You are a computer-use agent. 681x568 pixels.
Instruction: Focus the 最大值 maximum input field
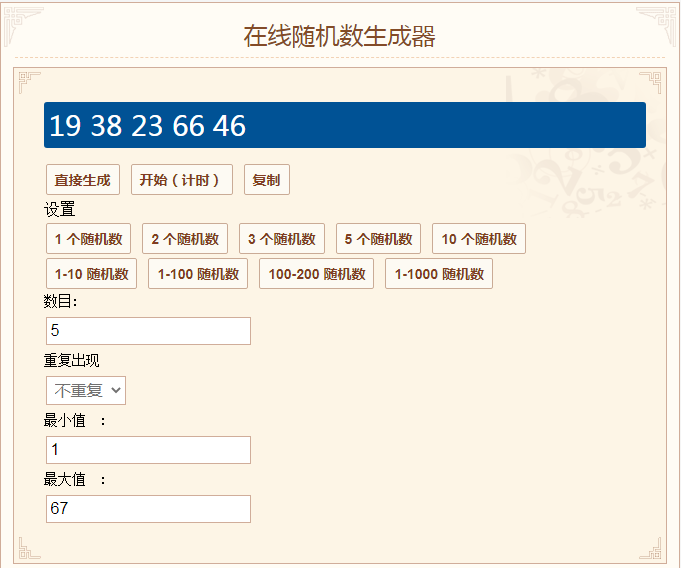click(x=148, y=509)
